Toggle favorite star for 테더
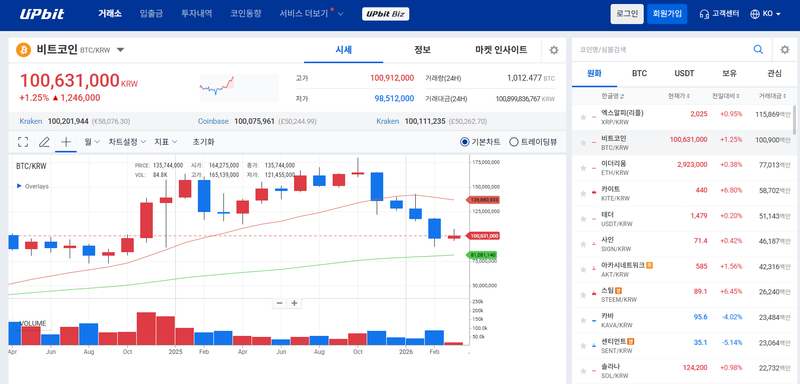 click(583, 219)
